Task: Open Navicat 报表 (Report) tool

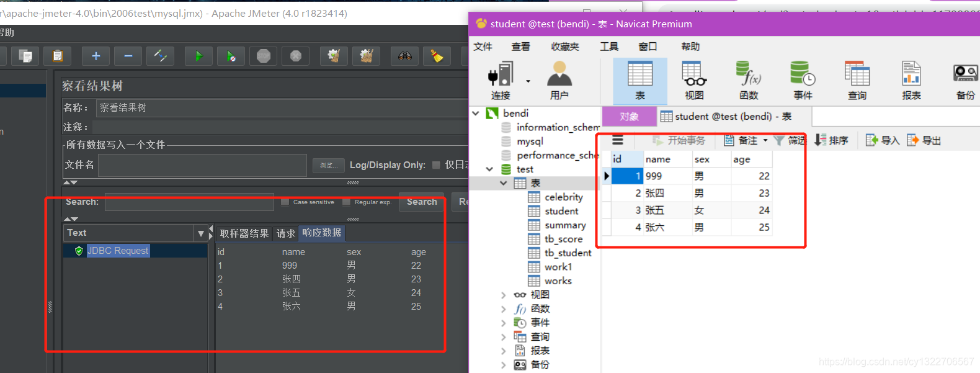Action: point(911,81)
